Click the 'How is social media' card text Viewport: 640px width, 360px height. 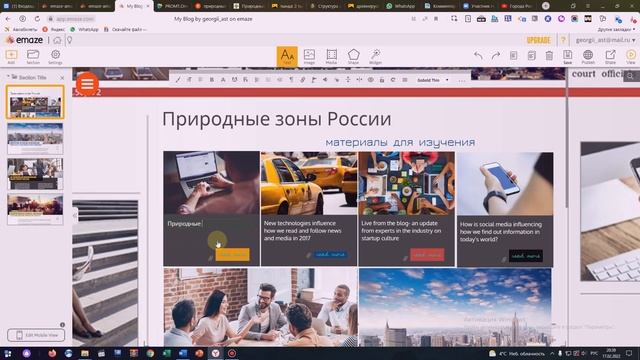click(501, 232)
